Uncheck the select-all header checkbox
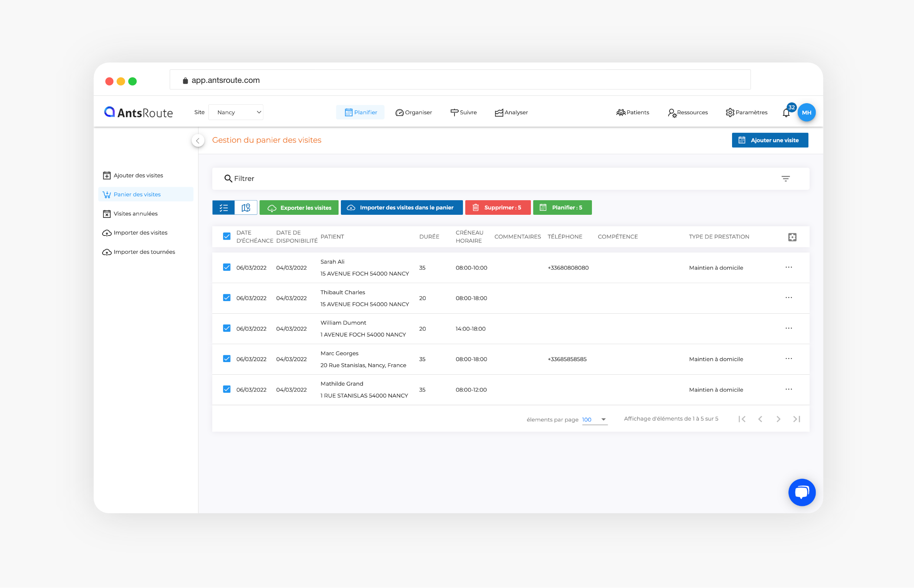The width and height of the screenshot is (914, 588). click(227, 236)
